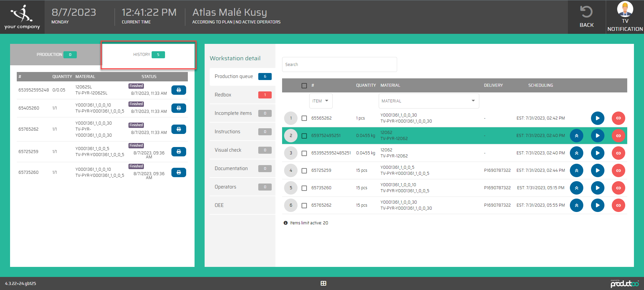
Task: Expand the ITEM filter dropdown
Action: pyautogui.click(x=321, y=101)
